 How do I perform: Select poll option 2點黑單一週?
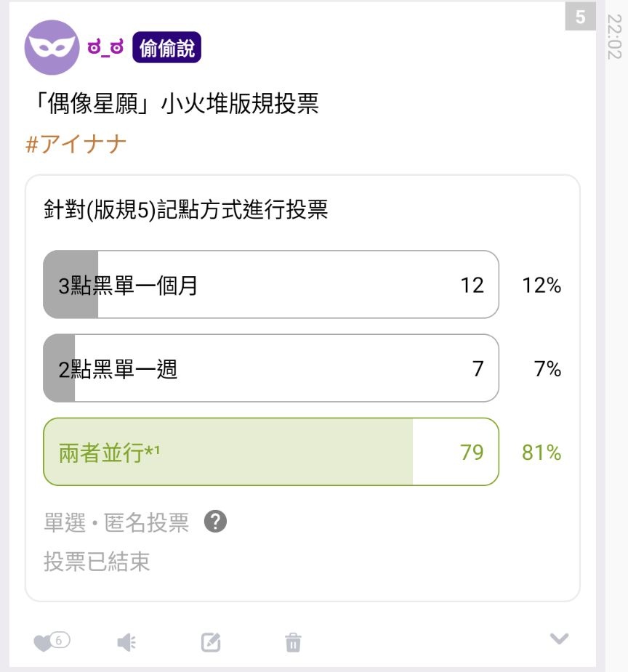271,368
